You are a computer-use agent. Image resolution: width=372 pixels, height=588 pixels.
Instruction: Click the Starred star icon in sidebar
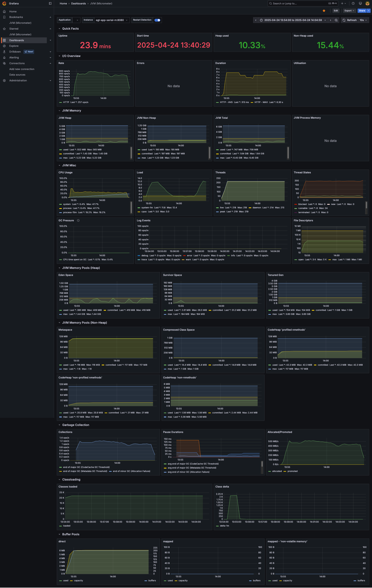[x=4, y=29]
